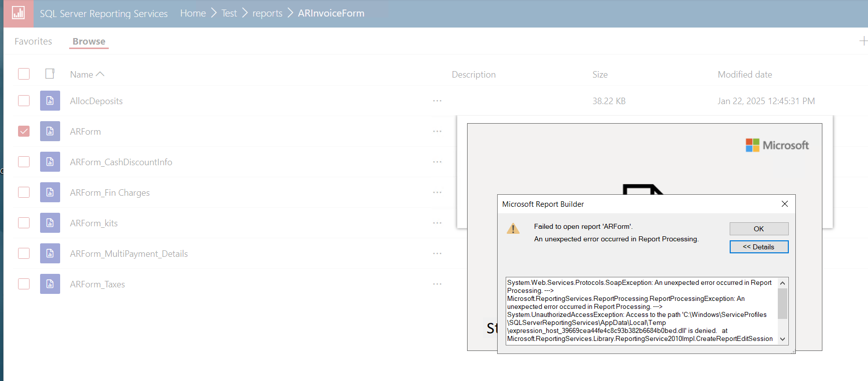
Task: Click the Description column header
Action: (474, 74)
